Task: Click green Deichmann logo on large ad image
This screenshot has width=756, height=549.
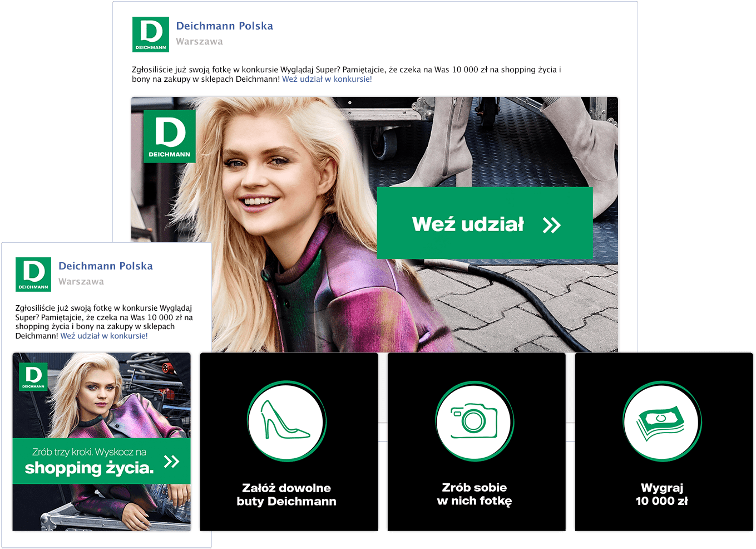Action: pyautogui.click(x=169, y=136)
